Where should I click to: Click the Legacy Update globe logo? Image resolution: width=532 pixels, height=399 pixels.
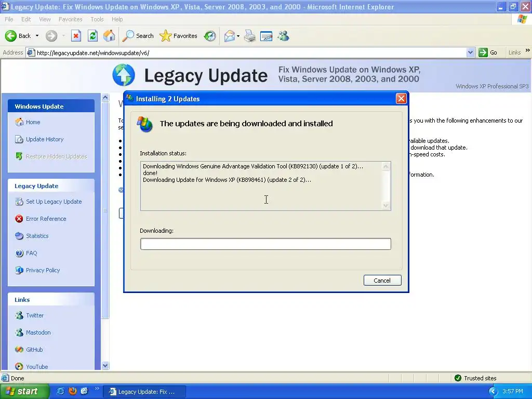tap(124, 75)
